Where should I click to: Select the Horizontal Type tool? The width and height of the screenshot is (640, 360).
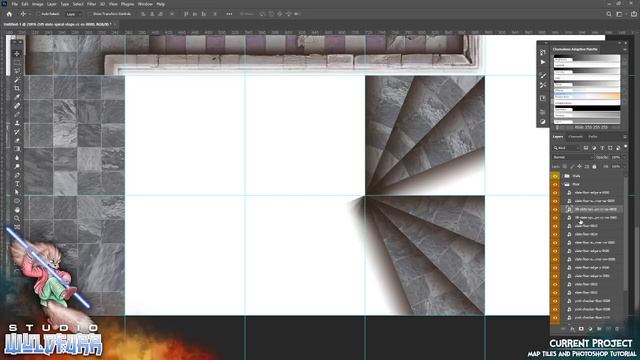pyautogui.click(x=17, y=184)
